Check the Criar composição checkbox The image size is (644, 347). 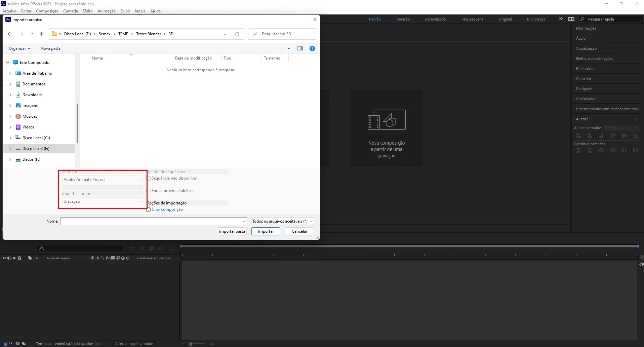click(x=149, y=210)
